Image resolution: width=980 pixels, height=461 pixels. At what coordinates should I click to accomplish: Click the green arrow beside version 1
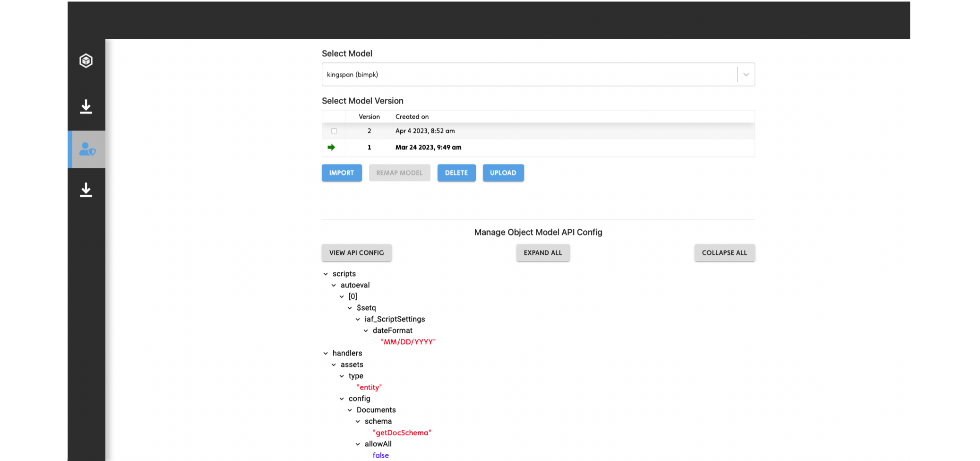pyautogui.click(x=331, y=148)
